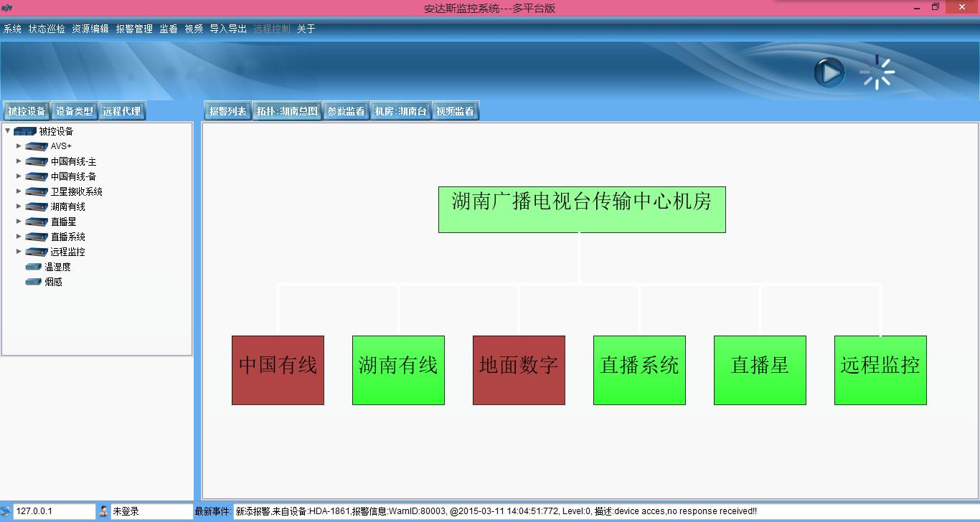Screen dimensions: 980x522
Task: Switch to the 视频监看 tab
Action: click(x=456, y=111)
